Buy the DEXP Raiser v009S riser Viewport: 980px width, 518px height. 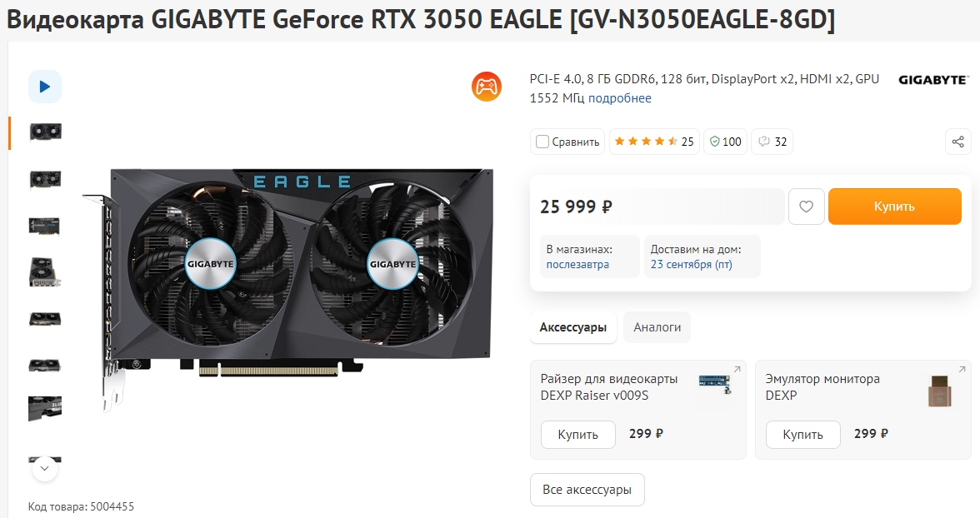click(578, 434)
